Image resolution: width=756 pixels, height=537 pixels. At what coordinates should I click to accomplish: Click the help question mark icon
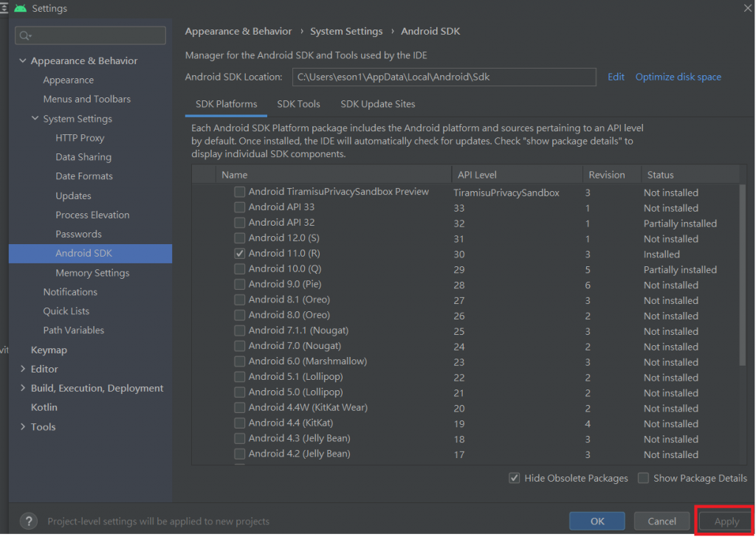(29, 521)
